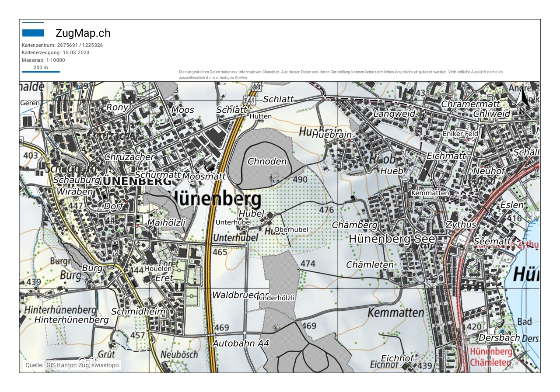Click the Rinderhölzli forest label
The image size is (560, 392).
pos(276,298)
